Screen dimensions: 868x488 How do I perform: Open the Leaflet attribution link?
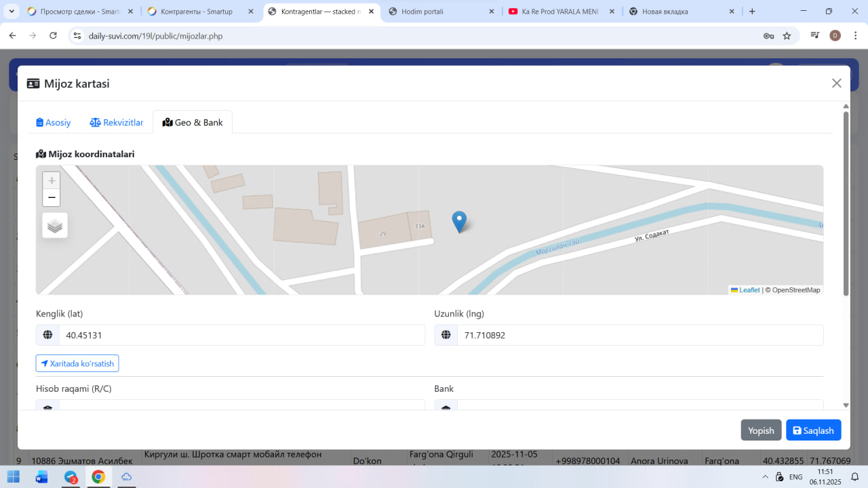(x=745, y=290)
